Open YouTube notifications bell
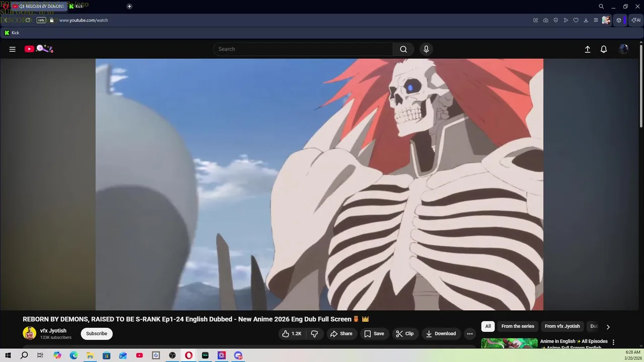The image size is (644, 362). point(604,49)
